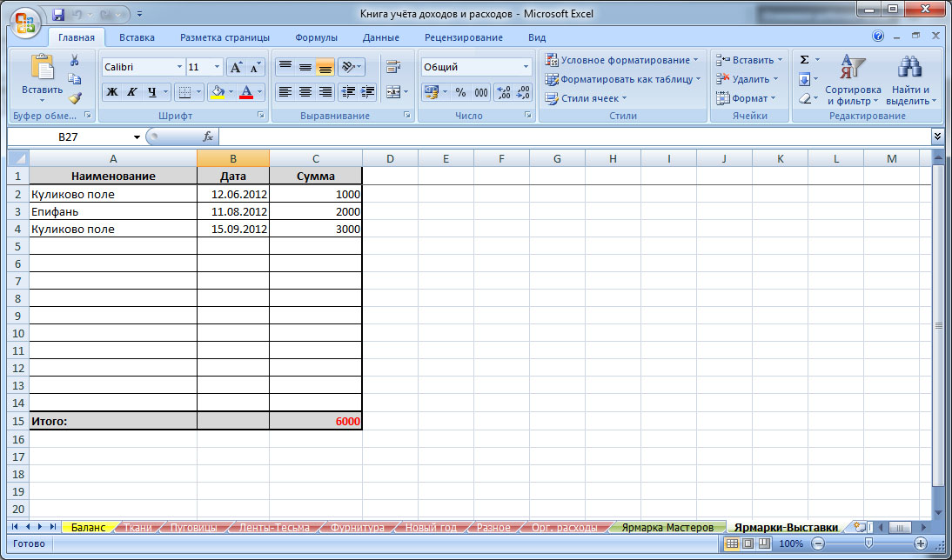Center-align text horizontally icon

pyautogui.click(x=305, y=92)
